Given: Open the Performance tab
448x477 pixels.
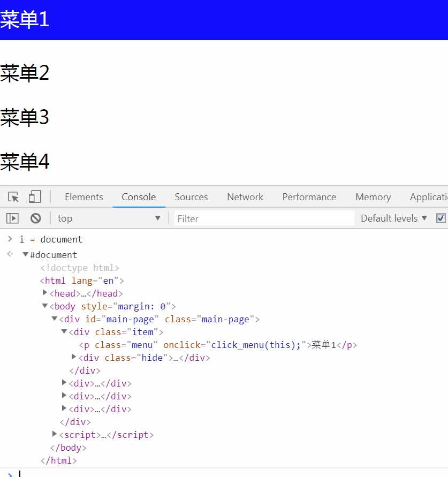Looking at the screenshot, I should click(309, 197).
